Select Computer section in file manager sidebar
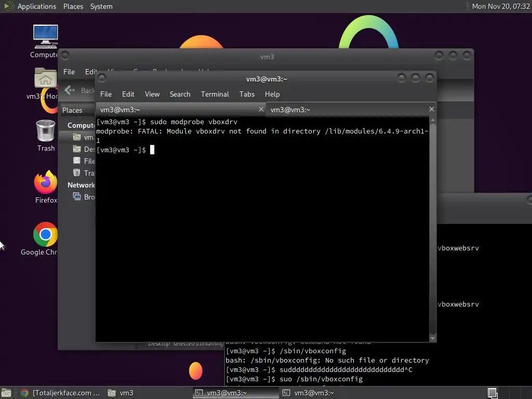This screenshot has height=399, width=532. [x=81, y=126]
